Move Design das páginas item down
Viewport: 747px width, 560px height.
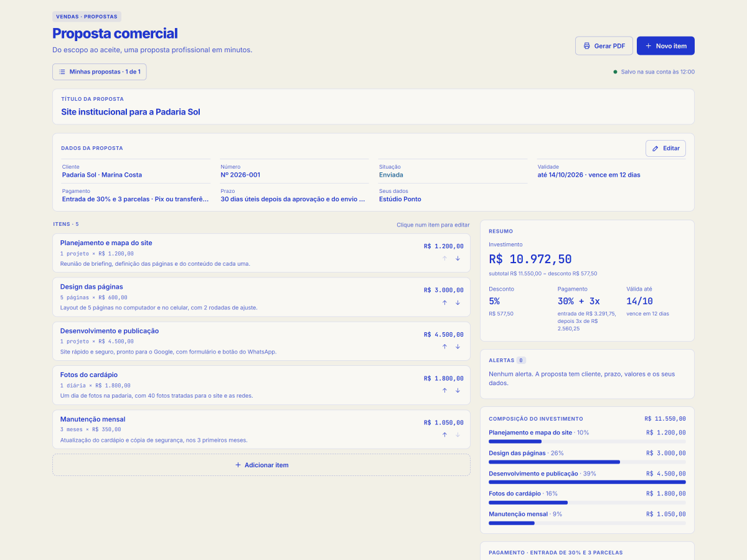coord(458,302)
